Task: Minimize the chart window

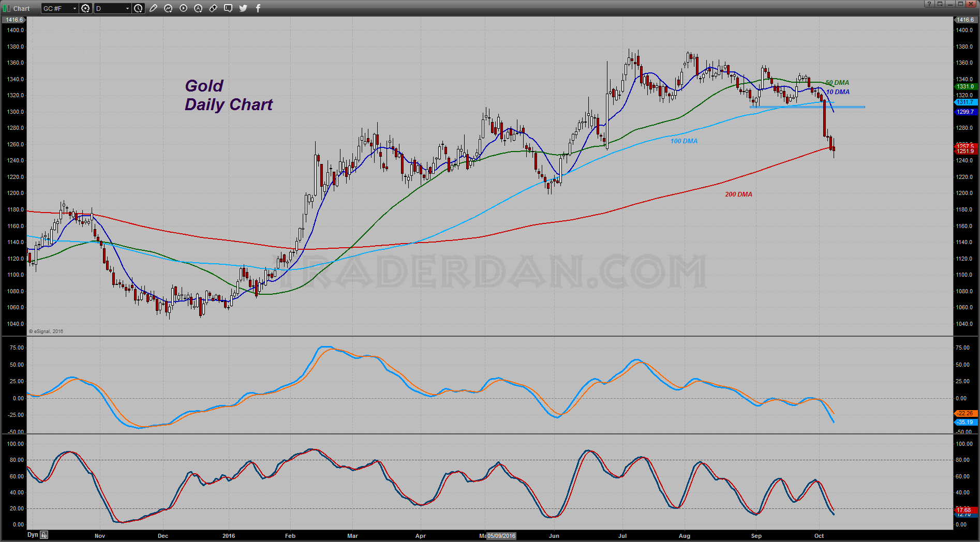Action: (950, 4)
